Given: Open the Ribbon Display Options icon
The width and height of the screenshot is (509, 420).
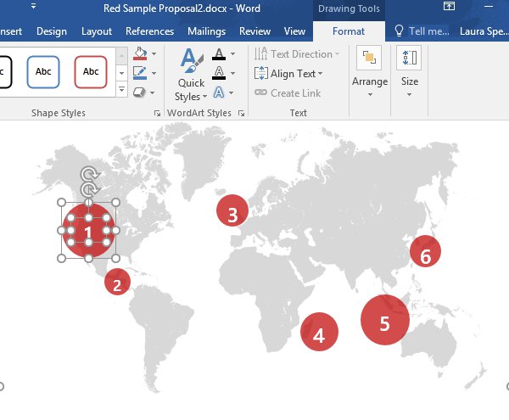Looking at the screenshot, I should tap(449, 7).
